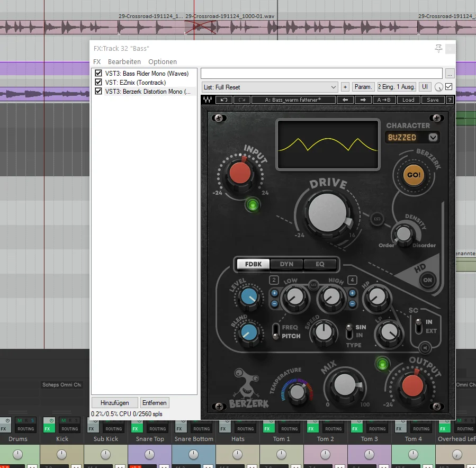This screenshot has height=468, width=476.
Task: Pin the FX window on top
Action: [438, 48]
